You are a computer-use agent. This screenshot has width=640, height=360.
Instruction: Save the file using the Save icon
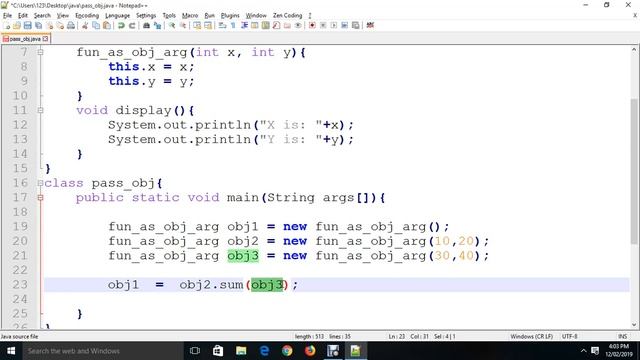click(27, 25)
